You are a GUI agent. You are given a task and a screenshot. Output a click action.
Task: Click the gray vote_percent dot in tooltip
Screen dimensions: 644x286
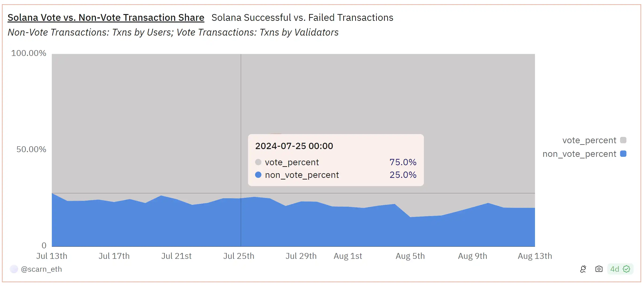(x=258, y=162)
